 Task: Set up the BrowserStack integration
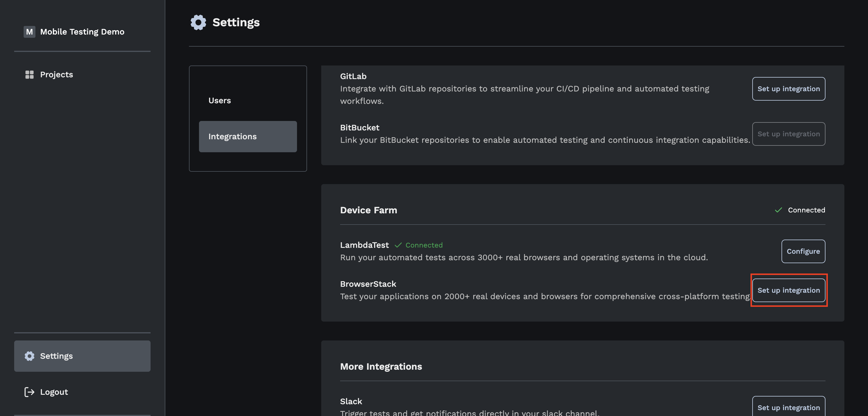click(788, 290)
